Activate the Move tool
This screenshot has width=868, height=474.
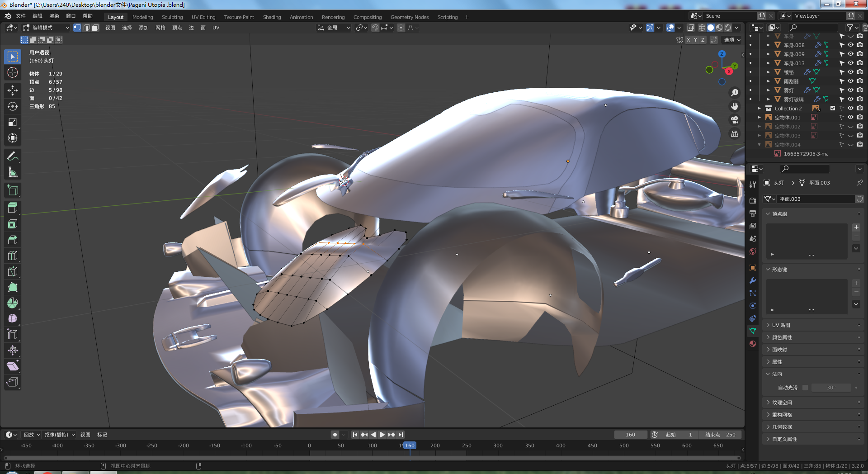pos(13,90)
